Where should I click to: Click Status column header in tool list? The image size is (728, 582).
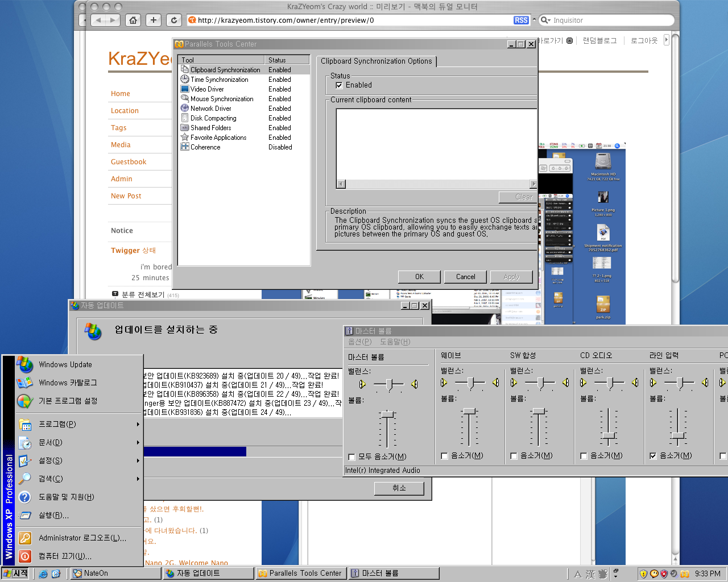click(287, 60)
